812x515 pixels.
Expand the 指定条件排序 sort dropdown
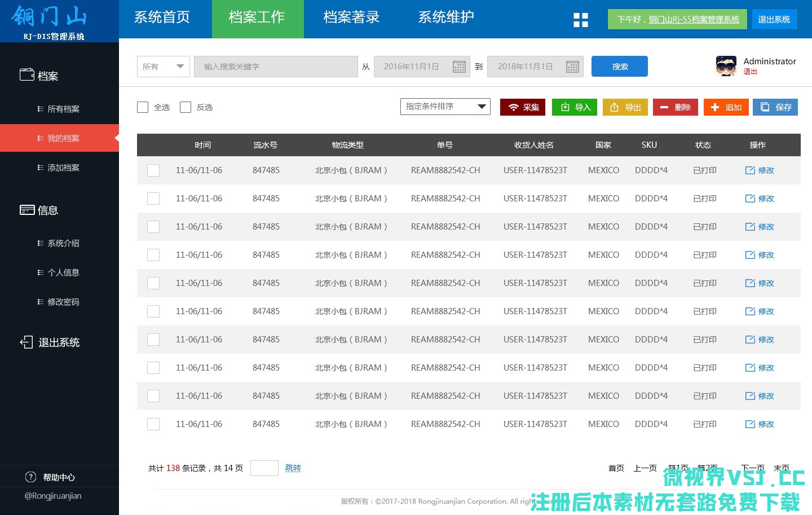pos(445,107)
